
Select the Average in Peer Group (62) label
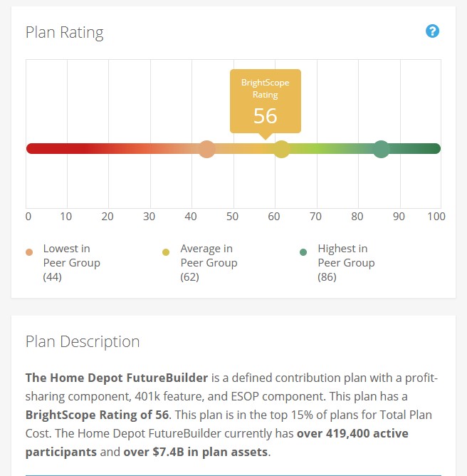point(208,262)
